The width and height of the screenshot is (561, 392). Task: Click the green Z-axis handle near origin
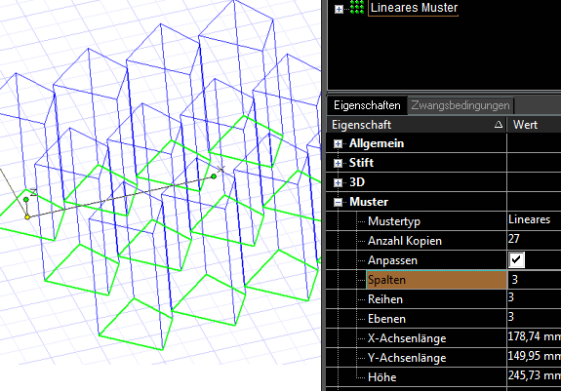pos(25,200)
